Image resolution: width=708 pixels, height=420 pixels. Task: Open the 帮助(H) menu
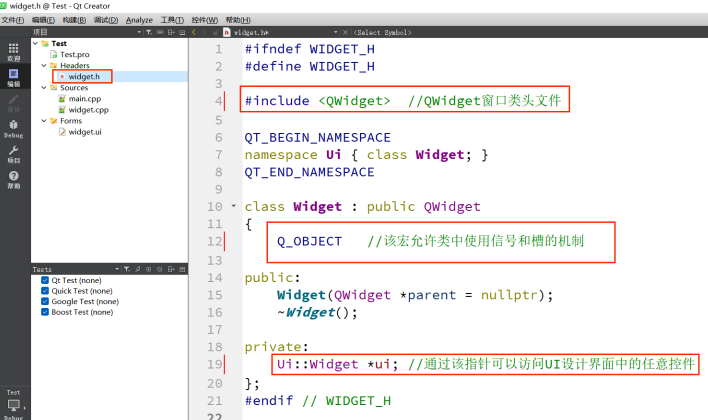238,20
